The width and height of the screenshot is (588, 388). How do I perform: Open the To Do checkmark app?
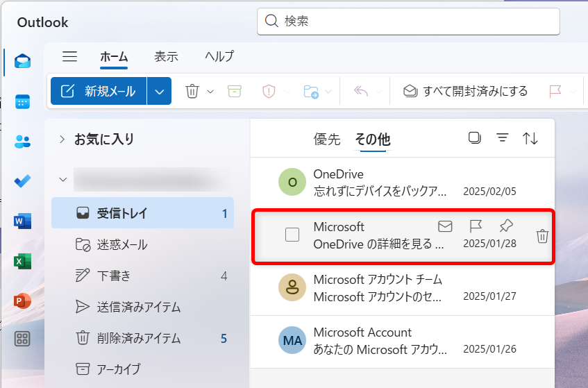[x=22, y=181]
